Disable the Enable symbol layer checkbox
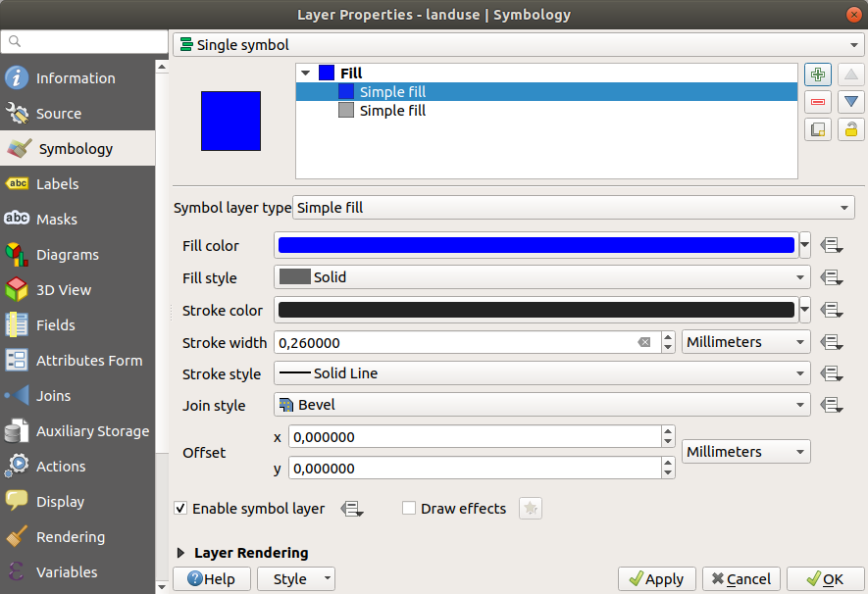 click(180, 508)
